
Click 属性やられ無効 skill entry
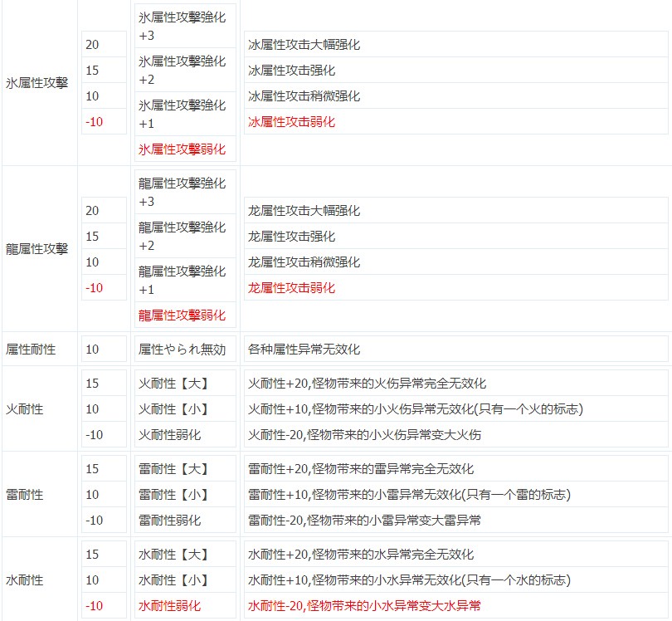pyautogui.click(x=185, y=349)
